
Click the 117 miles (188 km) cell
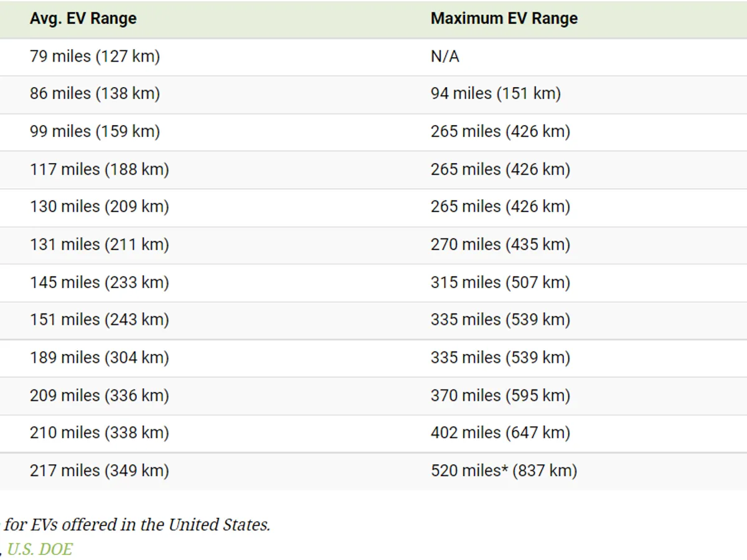coord(99,169)
